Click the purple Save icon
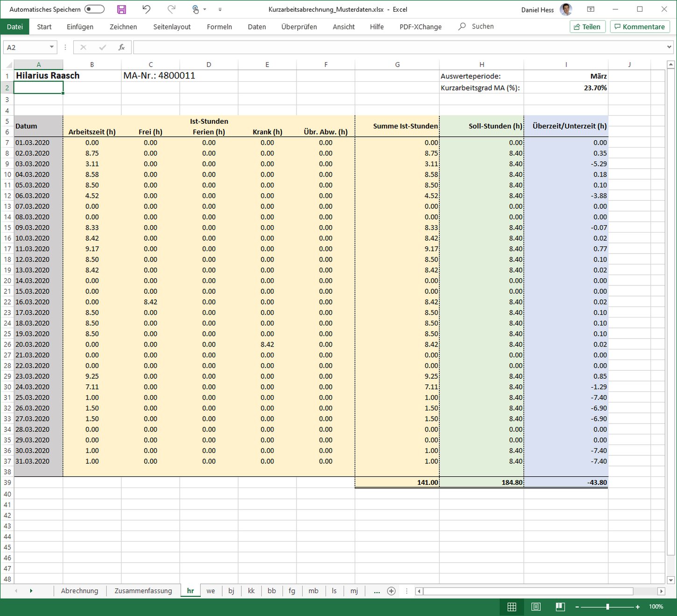This screenshot has width=677, height=616. point(121,9)
